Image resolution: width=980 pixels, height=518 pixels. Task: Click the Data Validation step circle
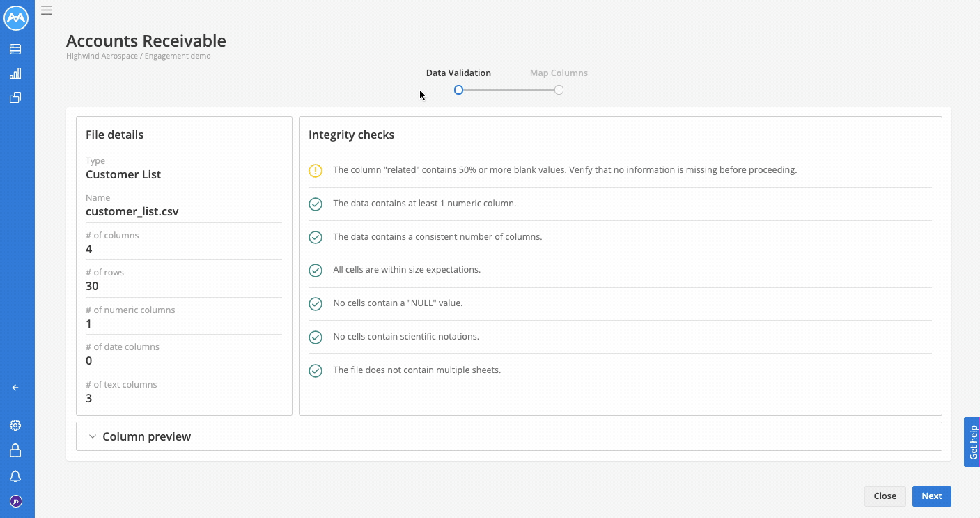458,90
